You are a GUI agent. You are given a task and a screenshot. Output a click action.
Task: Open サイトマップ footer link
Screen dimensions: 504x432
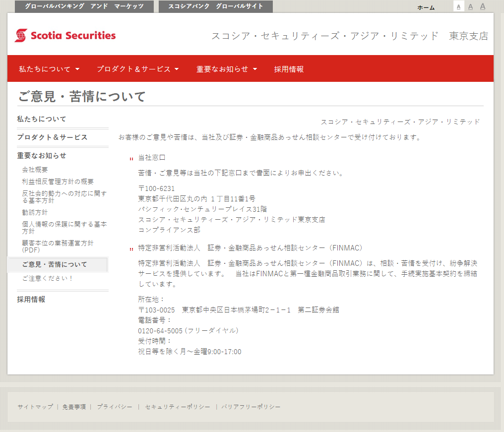point(35,407)
